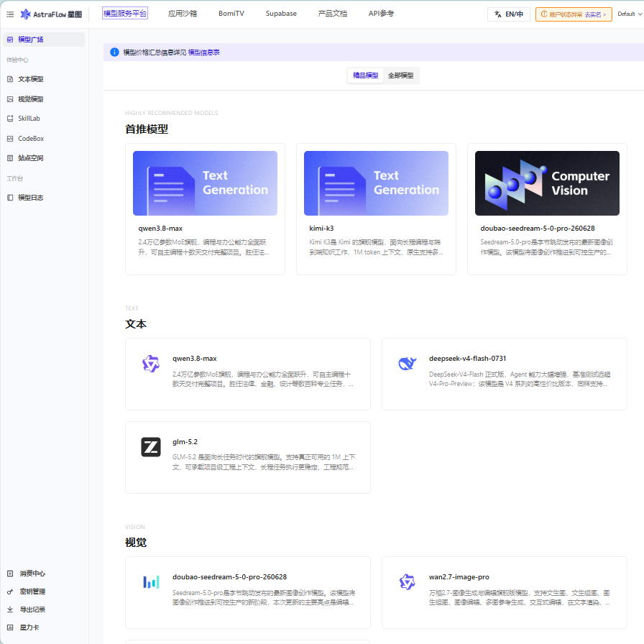Click the qwen3.8-max Text Generation thumbnail
Viewport: 644px width, 644px height.
pos(205,183)
